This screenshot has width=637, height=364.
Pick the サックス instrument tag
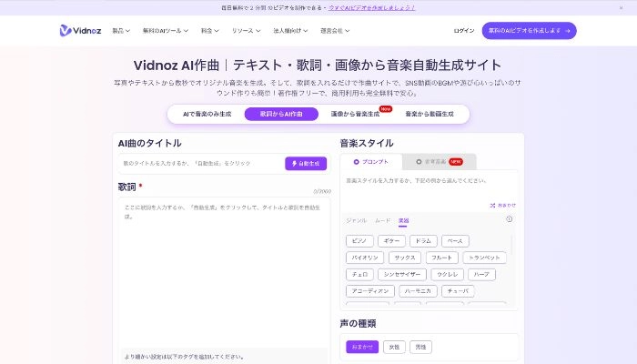click(405, 258)
